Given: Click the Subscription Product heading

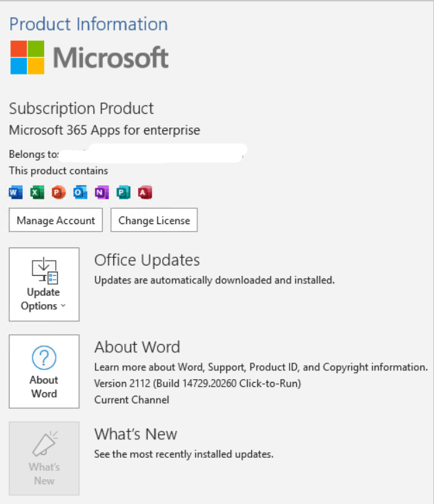Looking at the screenshot, I should (x=81, y=109).
